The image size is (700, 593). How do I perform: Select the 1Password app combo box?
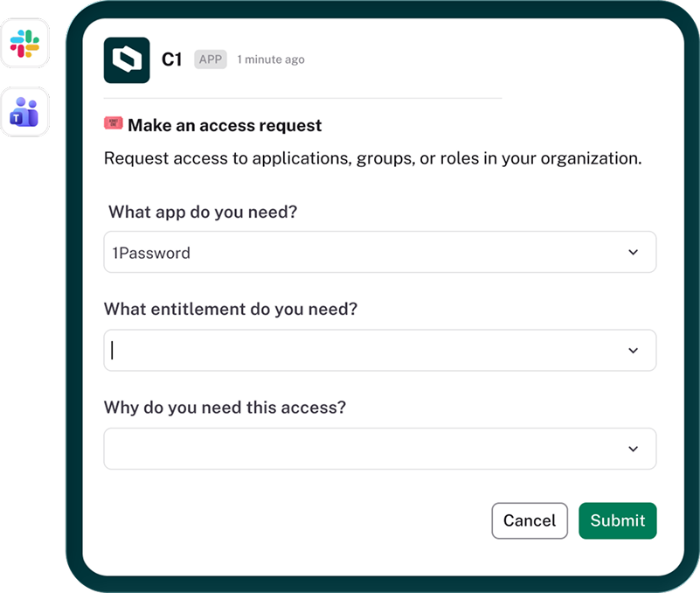[380, 252]
